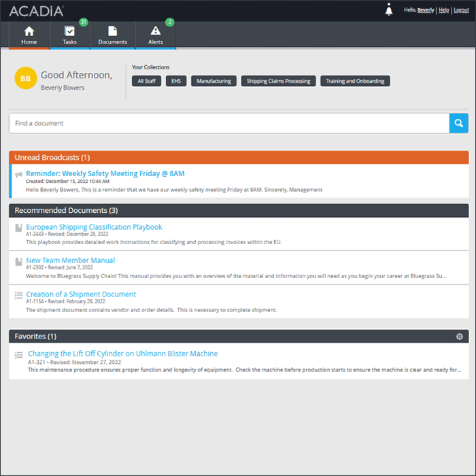Click the 'Your Collections' label
The width and height of the screenshot is (476, 476).
click(150, 67)
